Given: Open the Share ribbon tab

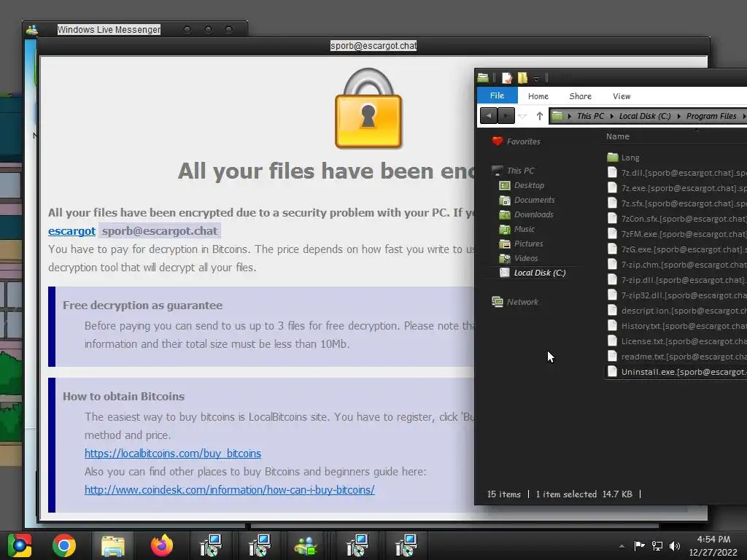Looking at the screenshot, I should coord(580,96).
